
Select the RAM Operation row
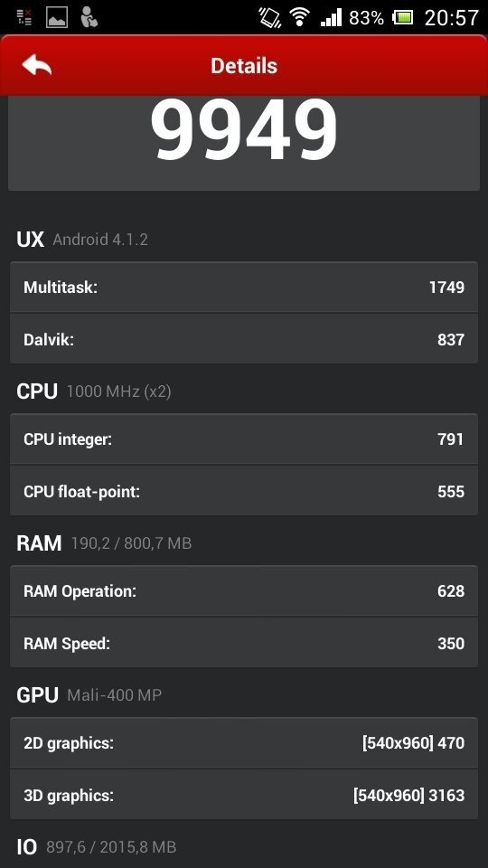point(244,590)
